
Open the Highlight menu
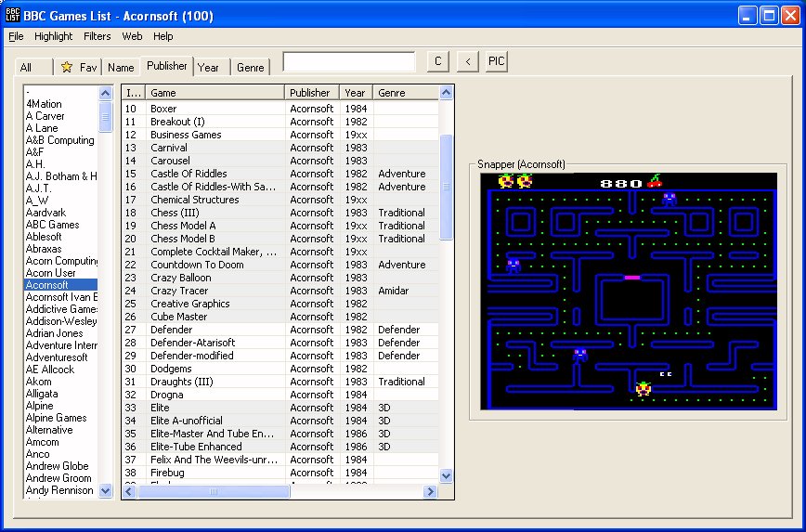[x=54, y=36]
